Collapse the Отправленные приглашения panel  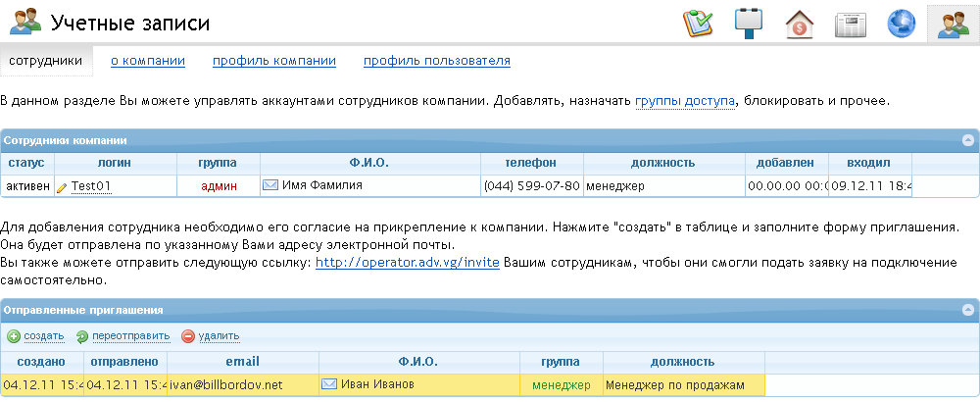968,310
